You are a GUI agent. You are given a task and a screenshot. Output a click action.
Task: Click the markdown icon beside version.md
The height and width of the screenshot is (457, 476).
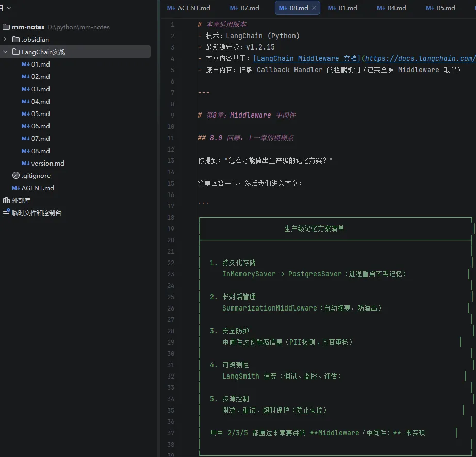tap(25, 164)
